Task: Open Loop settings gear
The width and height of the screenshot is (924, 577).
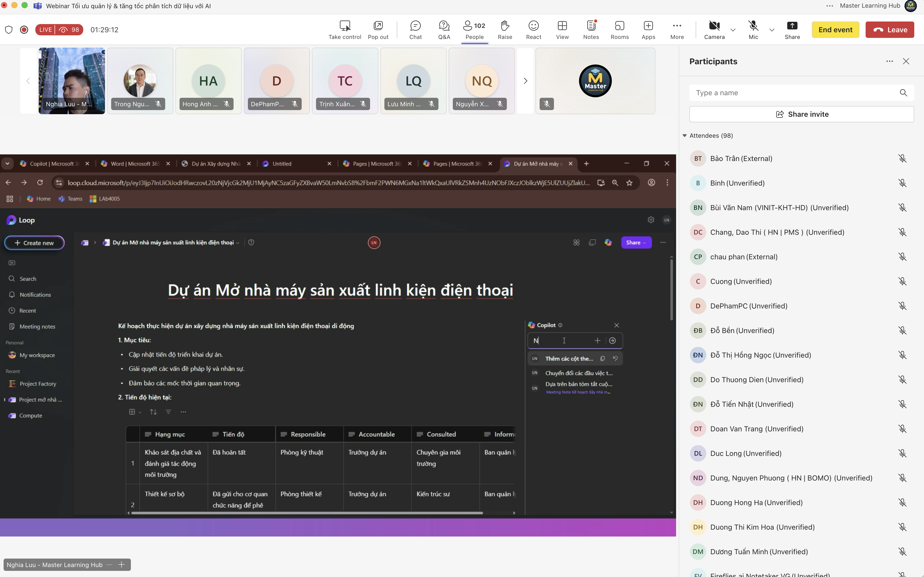Action: (x=651, y=220)
